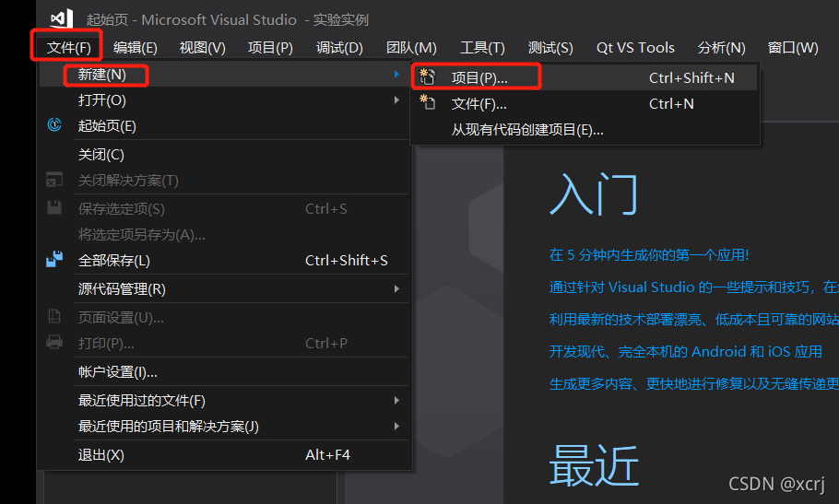The width and height of the screenshot is (839, 504).
Task: Open the 编辑(E) menu
Action: (x=136, y=48)
